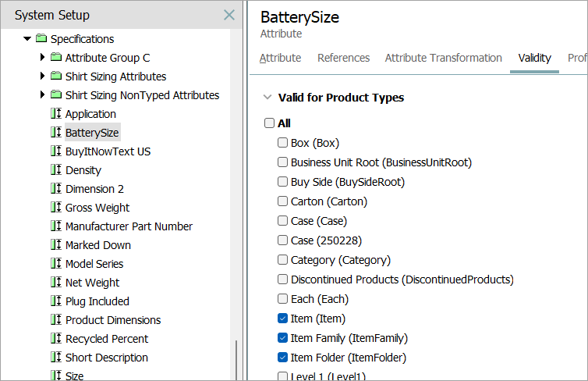
Task: Collapse the Specifications tree node
Action: [27, 39]
